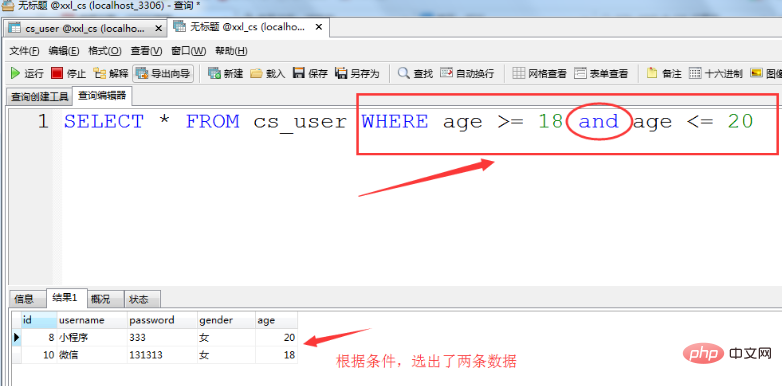This screenshot has width=782, height=386.
Task: Open the 文件(F) menu
Action: point(24,51)
